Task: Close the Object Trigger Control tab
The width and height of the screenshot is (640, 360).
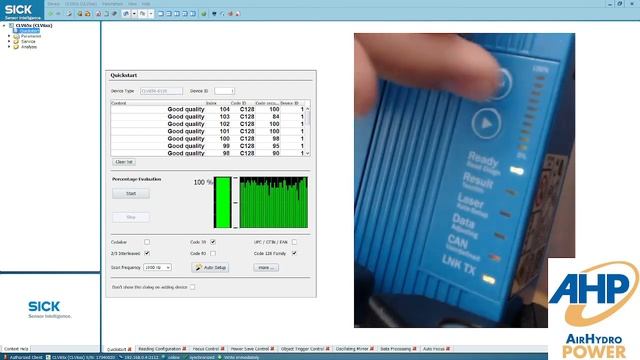Action: 327,349
